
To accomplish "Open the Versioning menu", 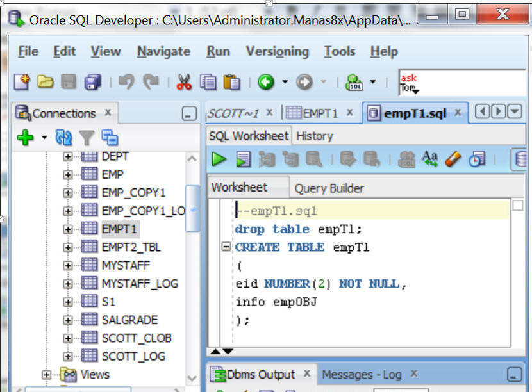I will (x=277, y=51).
